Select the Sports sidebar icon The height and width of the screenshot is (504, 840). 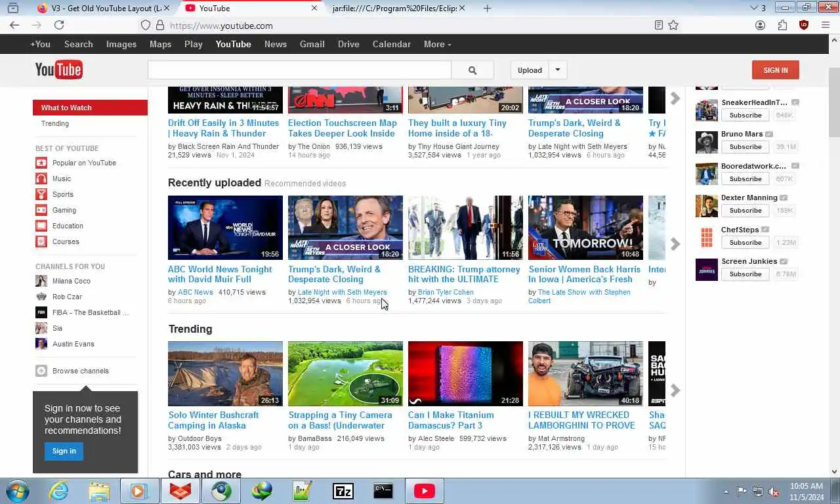pyautogui.click(x=41, y=194)
